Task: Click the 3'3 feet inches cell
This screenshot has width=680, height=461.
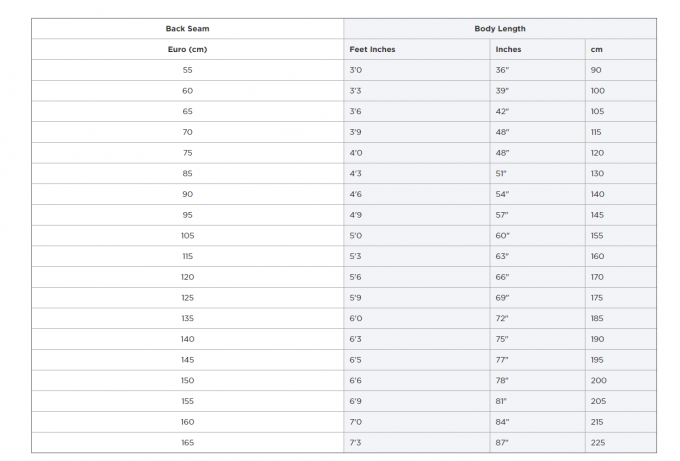Action: pos(416,91)
